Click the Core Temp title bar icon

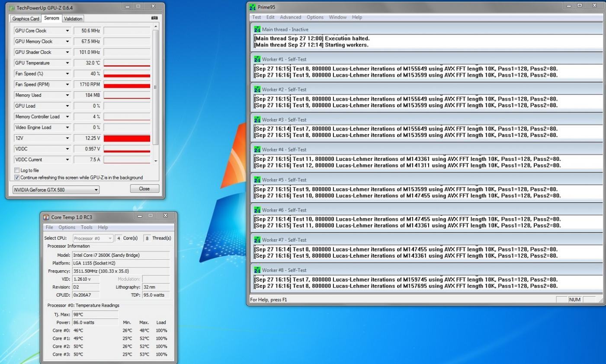click(46, 217)
